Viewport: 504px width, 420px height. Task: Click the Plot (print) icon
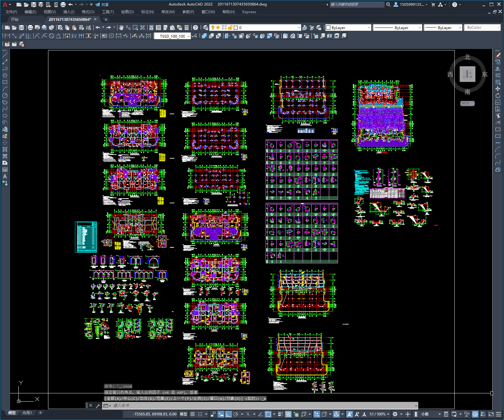point(30,28)
